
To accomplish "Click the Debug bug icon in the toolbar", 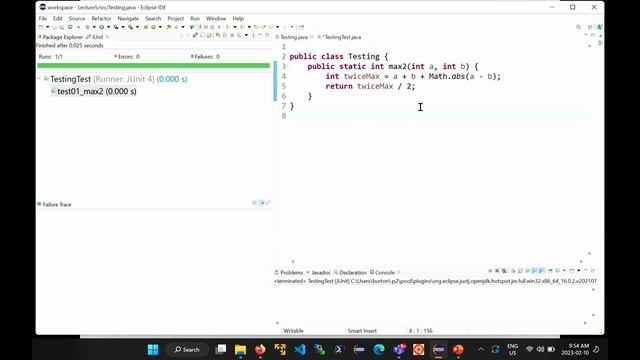I will (x=87, y=27).
